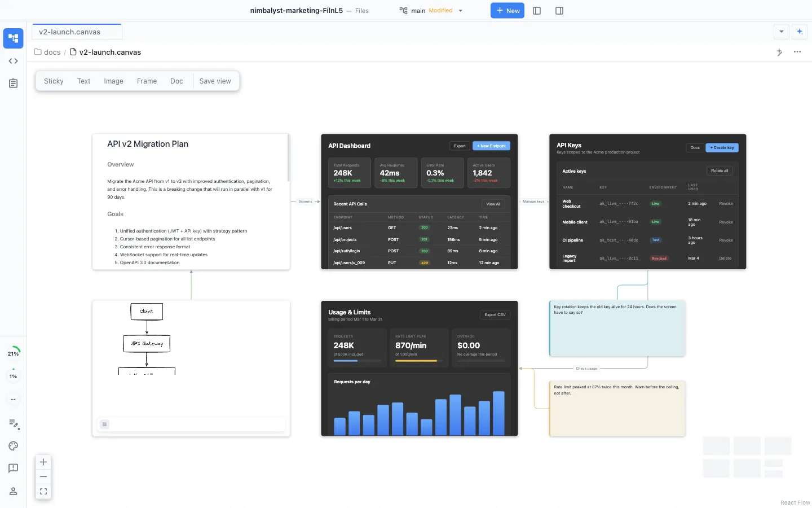Select the blue key rotation sticky note
Image resolution: width=812 pixels, height=508 pixels.
coord(617,329)
